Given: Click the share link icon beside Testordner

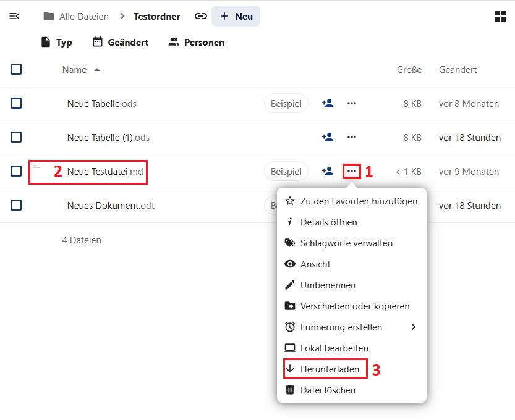Looking at the screenshot, I should tap(200, 17).
